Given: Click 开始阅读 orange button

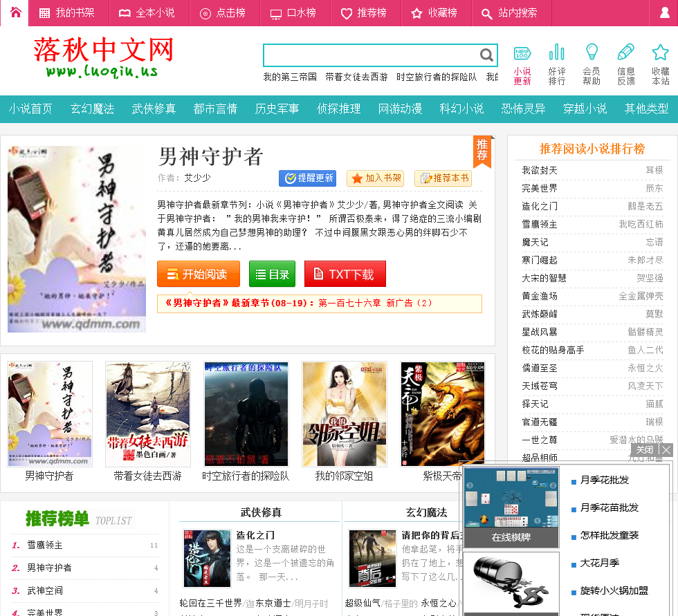Looking at the screenshot, I should click(x=199, y=274).
